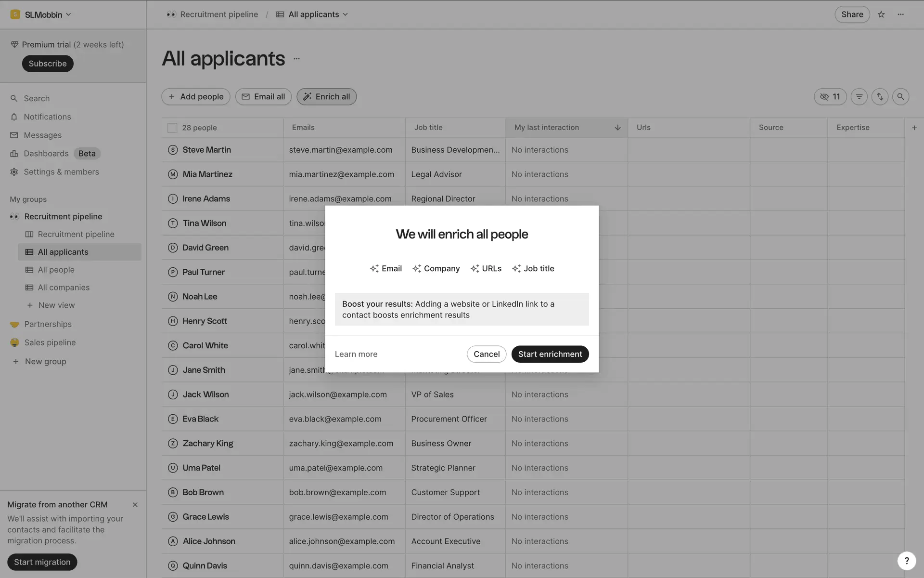Click the filter icon in table toolbar
Viewport: 924px width, 578px height.
pyautogui.click(x=859, y=97)
